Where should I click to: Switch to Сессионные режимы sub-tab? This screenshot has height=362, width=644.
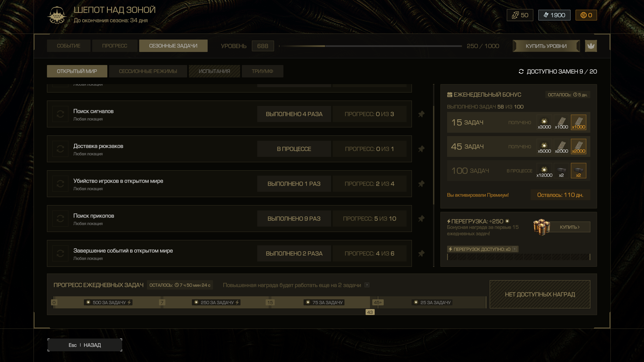(x=148, y=71)
